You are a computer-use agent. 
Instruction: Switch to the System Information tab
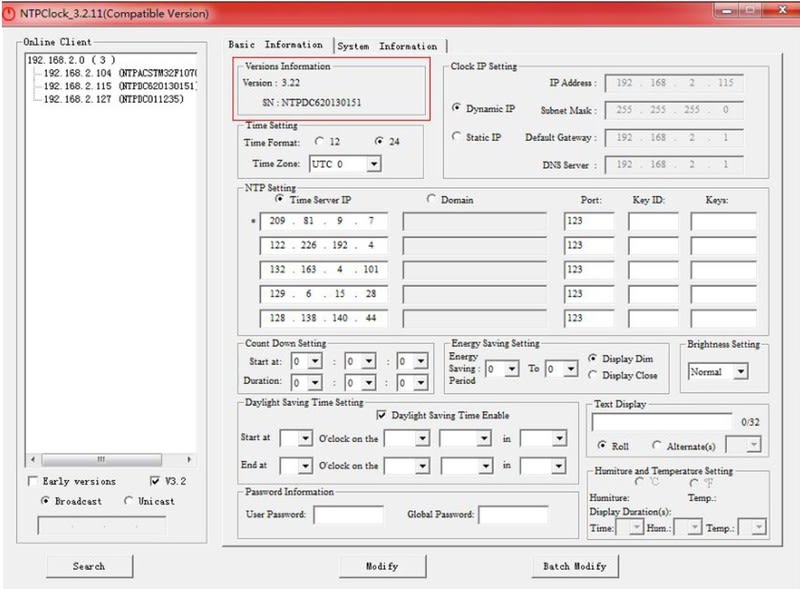point(387,46)
